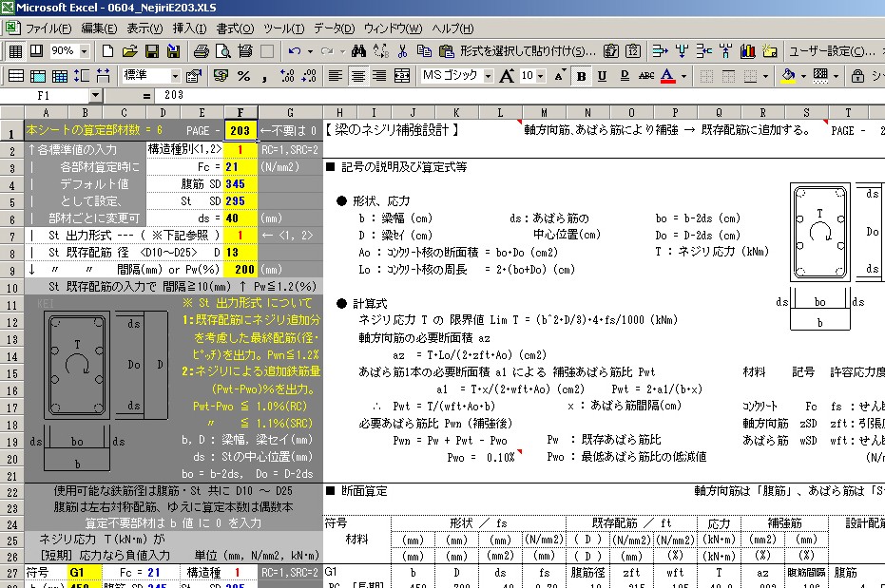Click the Trace Precedents arrow icon
This screenshot has height=588, width=885.
(x=660, y=51)
